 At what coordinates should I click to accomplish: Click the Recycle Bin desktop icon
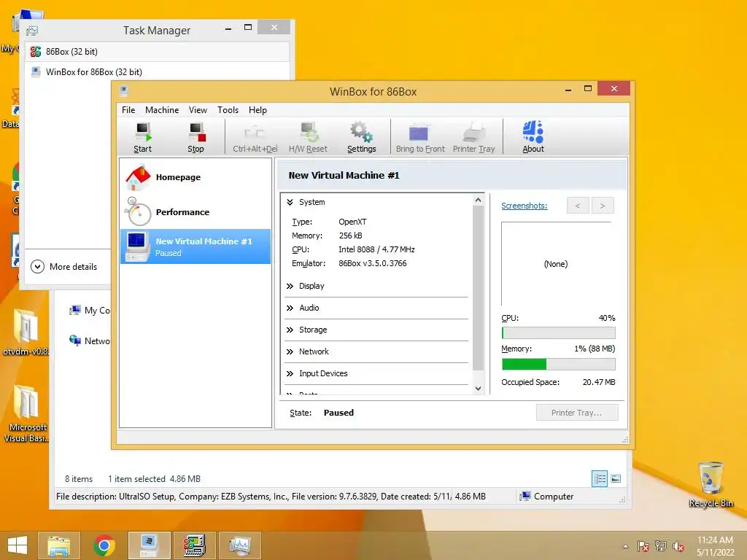click(711, 485)
